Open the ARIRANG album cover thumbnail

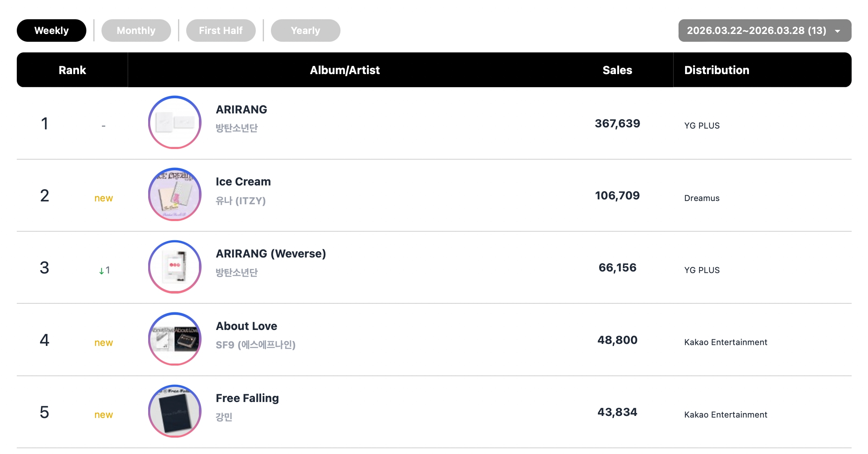175,122
